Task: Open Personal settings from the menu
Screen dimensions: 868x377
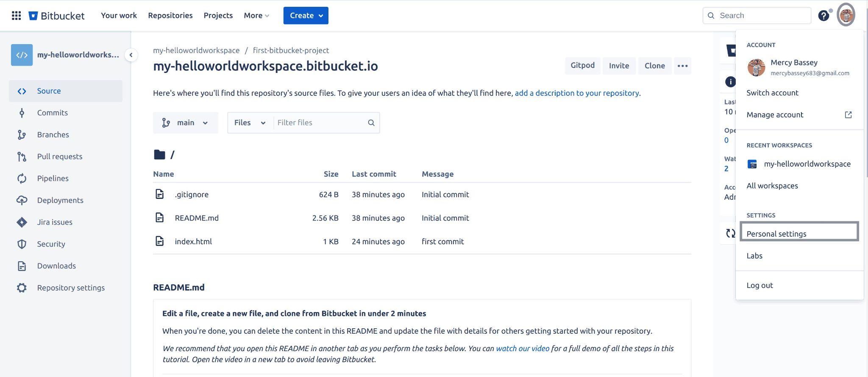Action: [x=799, y=232]
